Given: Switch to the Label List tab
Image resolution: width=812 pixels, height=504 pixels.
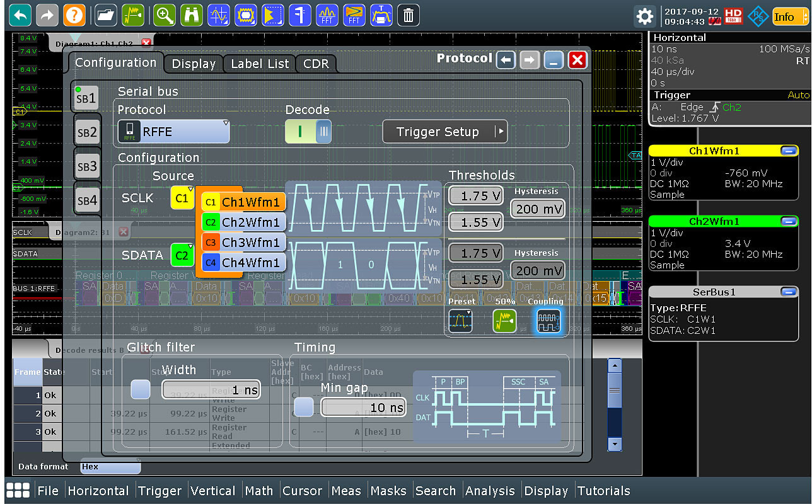Looking at the screenshot, I should (260, 64).
